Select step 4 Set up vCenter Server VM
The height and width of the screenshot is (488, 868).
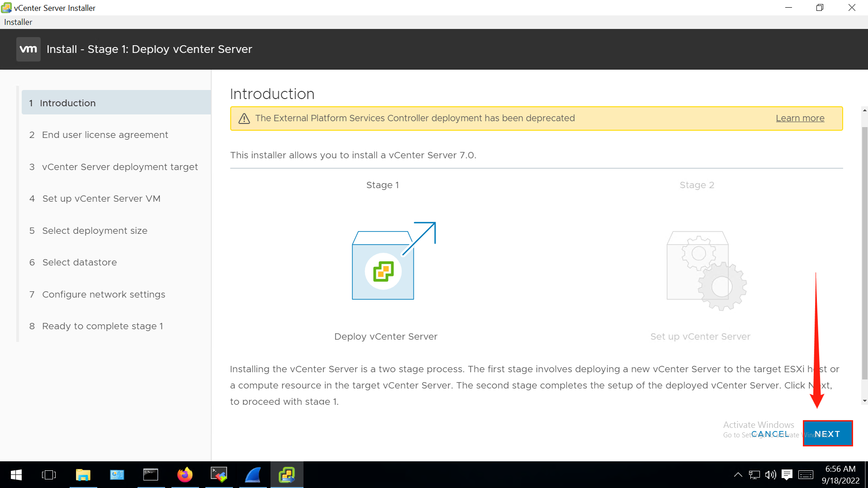[116, 199]
